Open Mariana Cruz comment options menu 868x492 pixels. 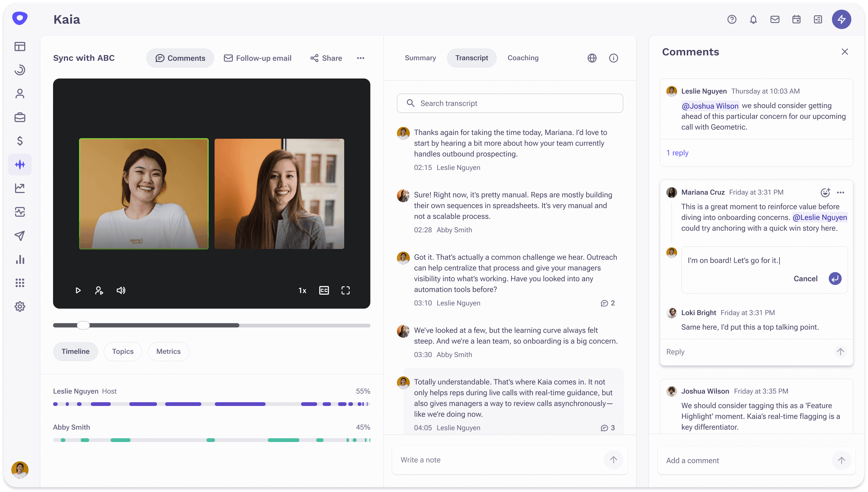click(840, 192)
